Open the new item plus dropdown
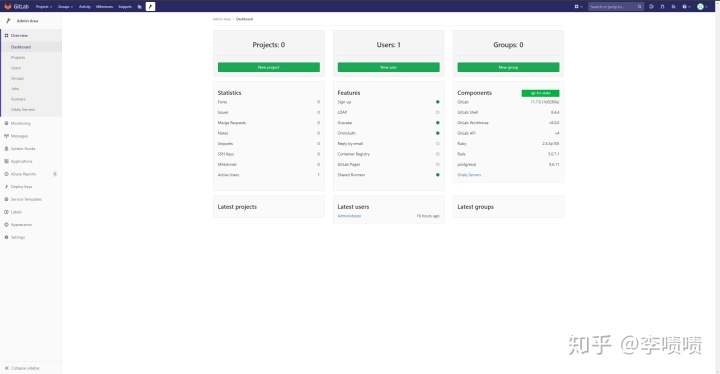This screenshot has width=720, height=374. (x=578, y=7)
